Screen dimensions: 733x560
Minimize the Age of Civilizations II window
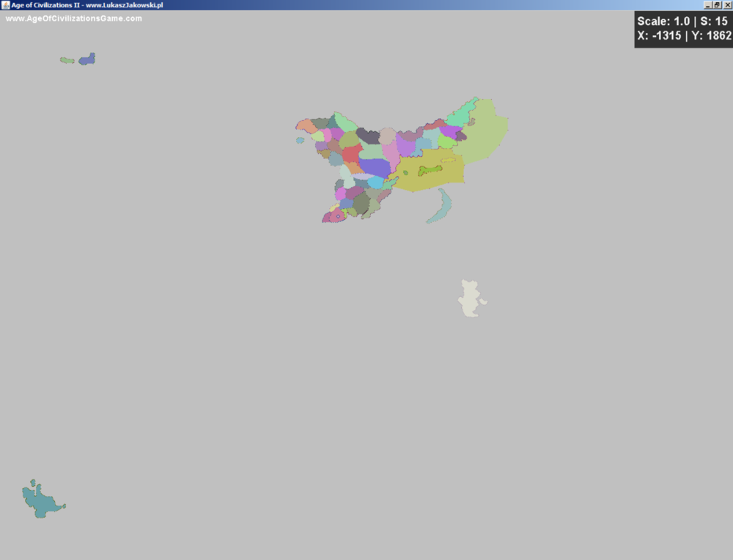[x=708, y=5]
